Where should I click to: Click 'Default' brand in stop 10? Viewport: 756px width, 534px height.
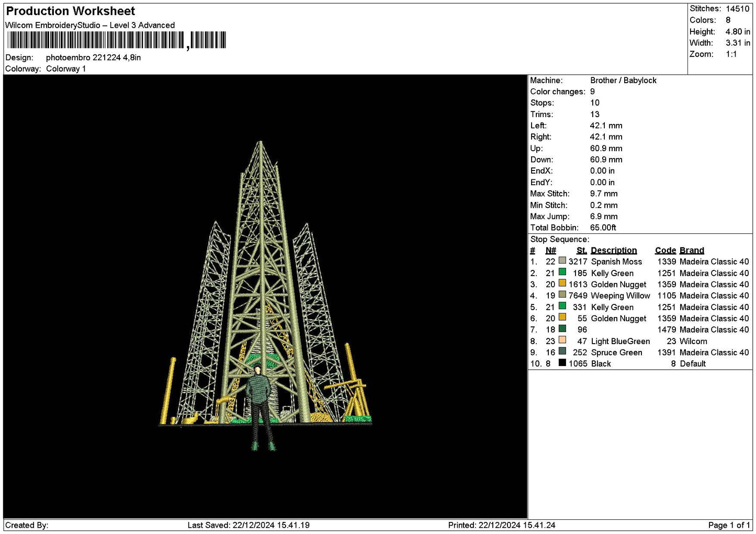click(x=693, y=363)
